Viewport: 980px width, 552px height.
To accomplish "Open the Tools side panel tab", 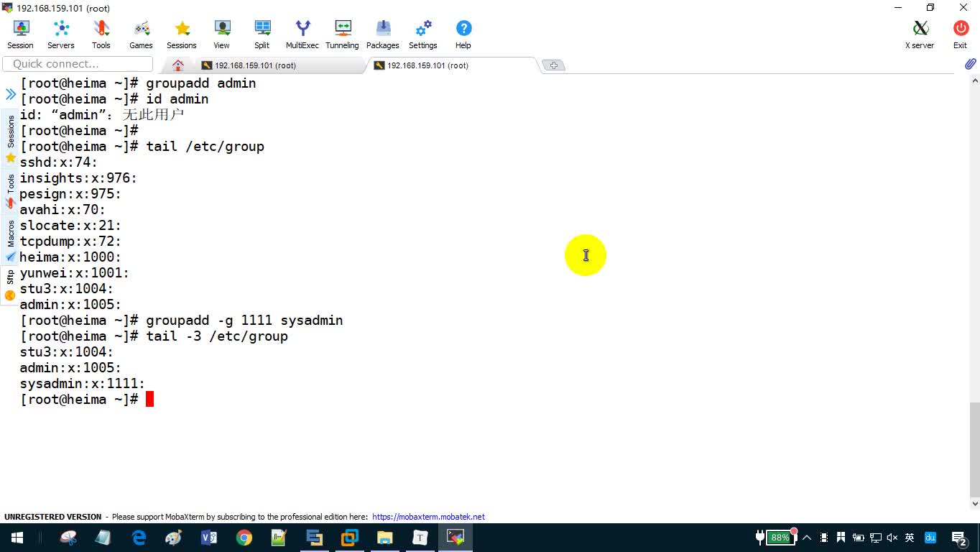I will 10,190.
